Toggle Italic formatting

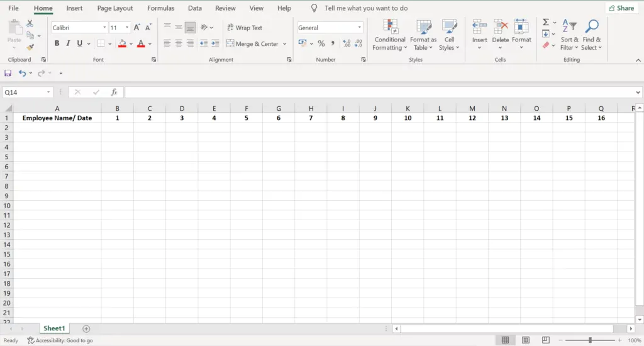[68, 43]
